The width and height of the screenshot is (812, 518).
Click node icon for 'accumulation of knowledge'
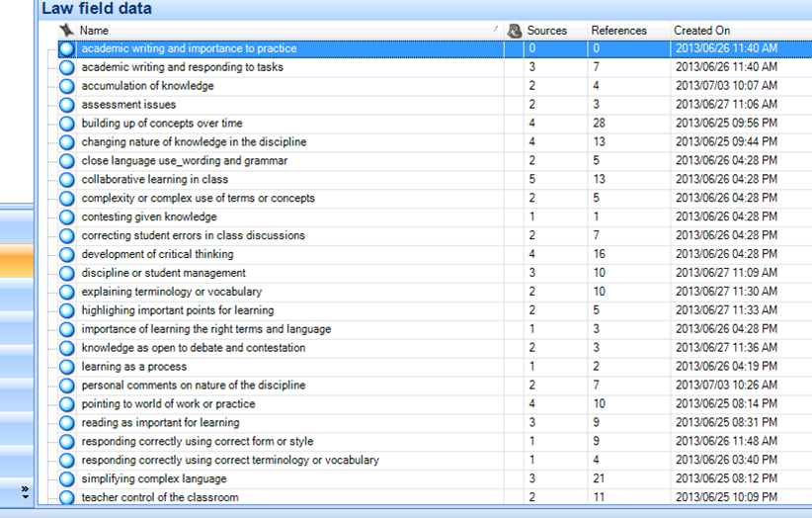pos(66,86)
